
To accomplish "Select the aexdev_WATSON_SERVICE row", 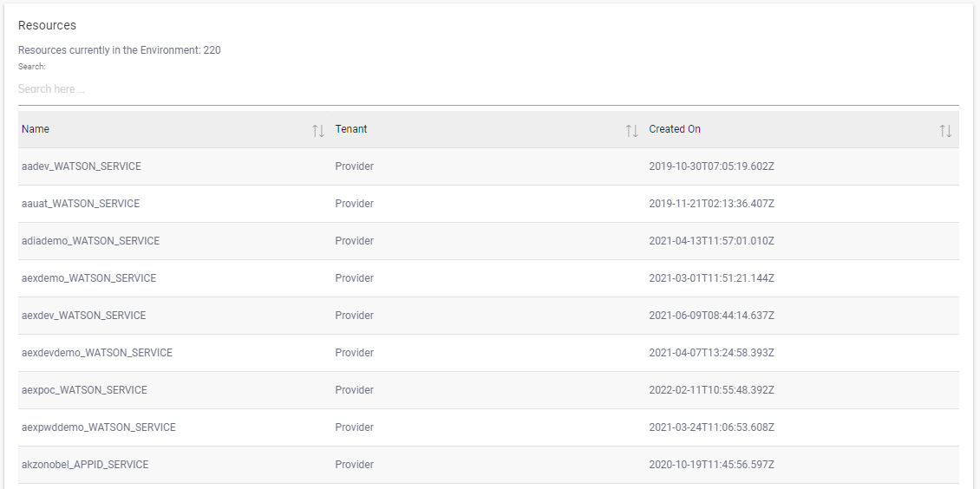I will 84,316.
